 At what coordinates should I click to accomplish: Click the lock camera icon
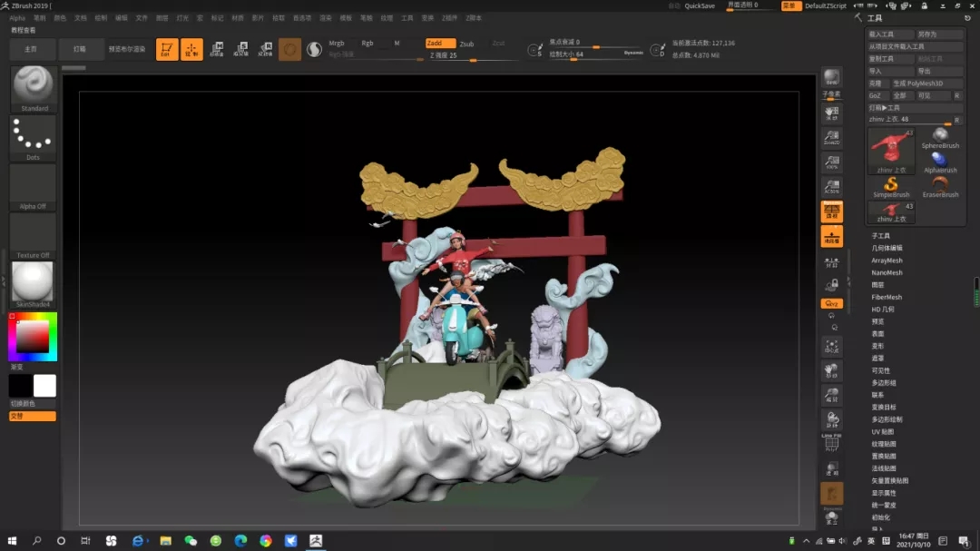[x=831, y=286]
